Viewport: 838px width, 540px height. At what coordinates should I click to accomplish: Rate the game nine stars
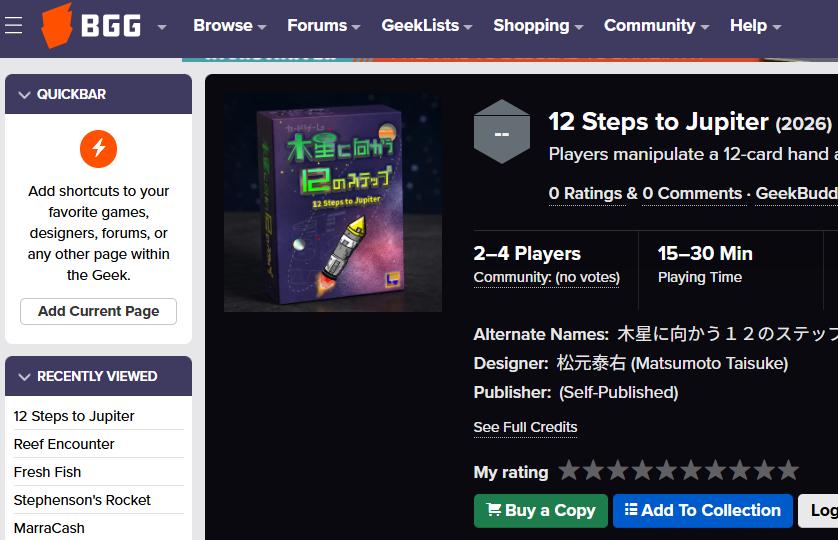point(764,470)
